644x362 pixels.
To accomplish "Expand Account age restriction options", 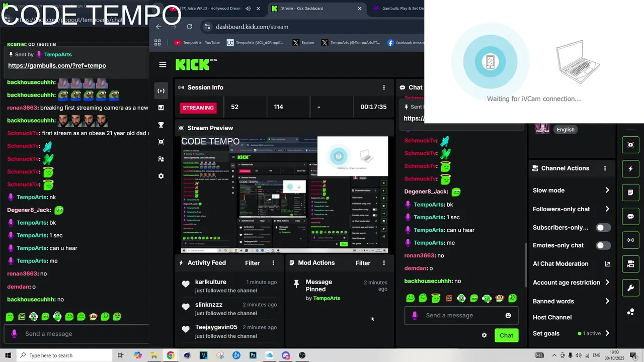I will coord(607,283).
